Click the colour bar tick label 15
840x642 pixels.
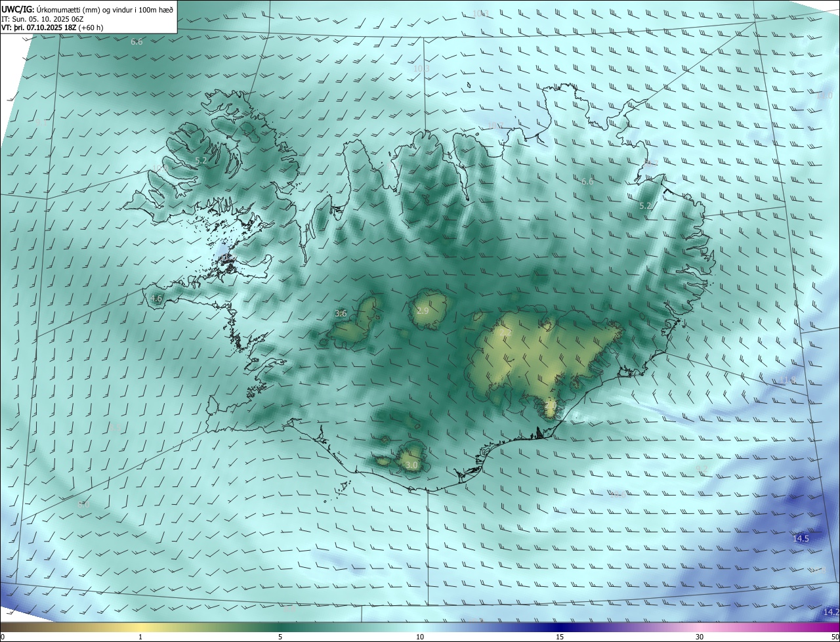560,637
